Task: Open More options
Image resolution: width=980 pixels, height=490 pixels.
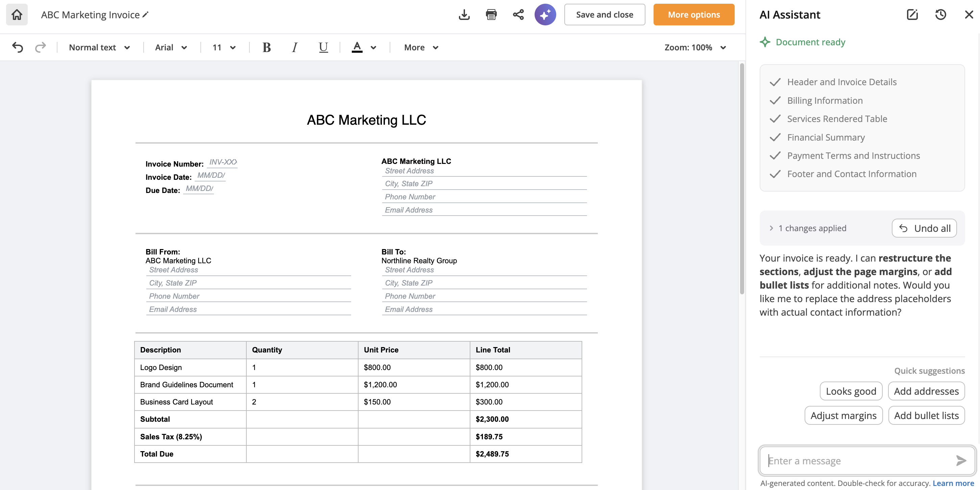Action: 694,15
